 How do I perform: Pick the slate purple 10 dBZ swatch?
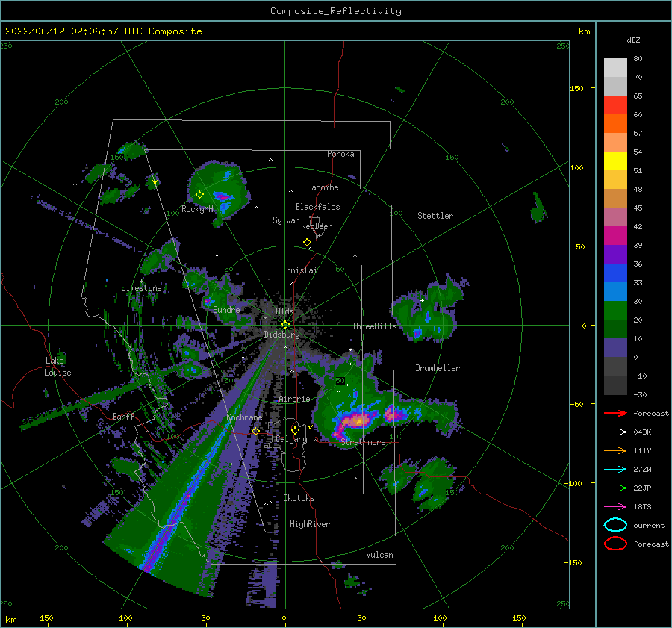tap(615, 347)
